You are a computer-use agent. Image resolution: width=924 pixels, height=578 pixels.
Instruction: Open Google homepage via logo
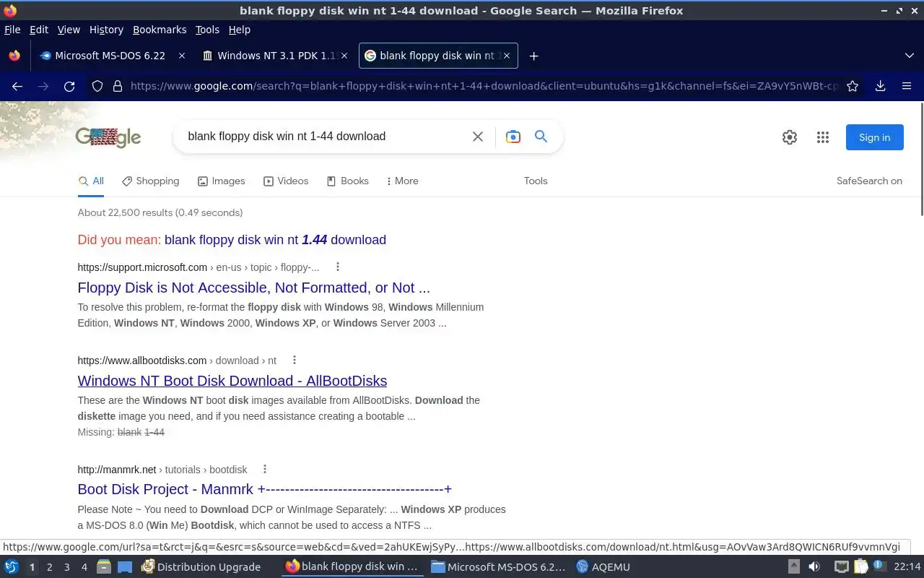tap(108, 137)
